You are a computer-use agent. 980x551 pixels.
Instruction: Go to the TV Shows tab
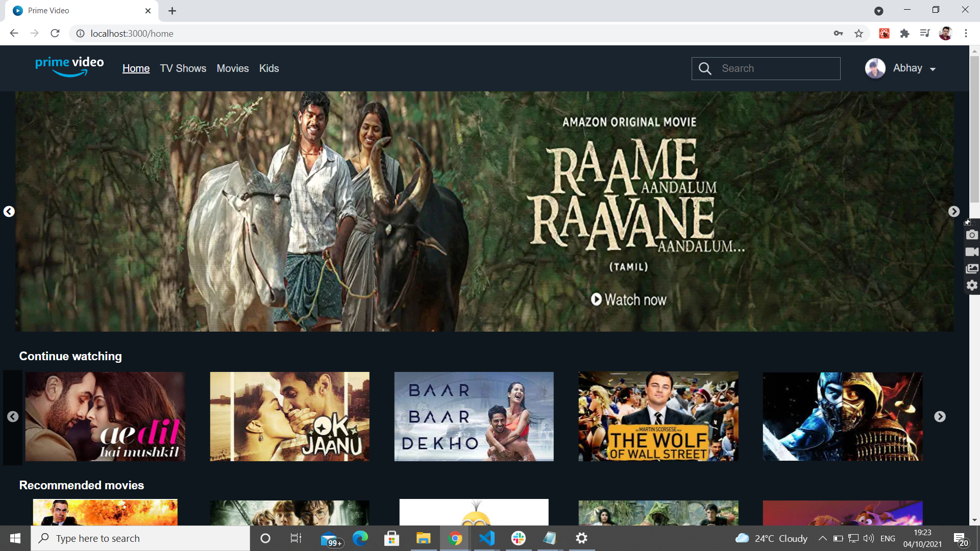183,68
